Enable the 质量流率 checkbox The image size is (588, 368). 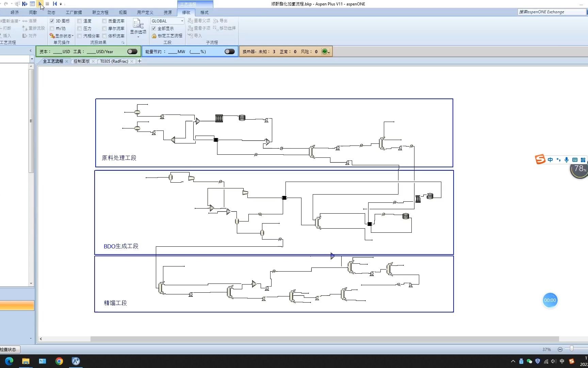[x=104, y=21]
